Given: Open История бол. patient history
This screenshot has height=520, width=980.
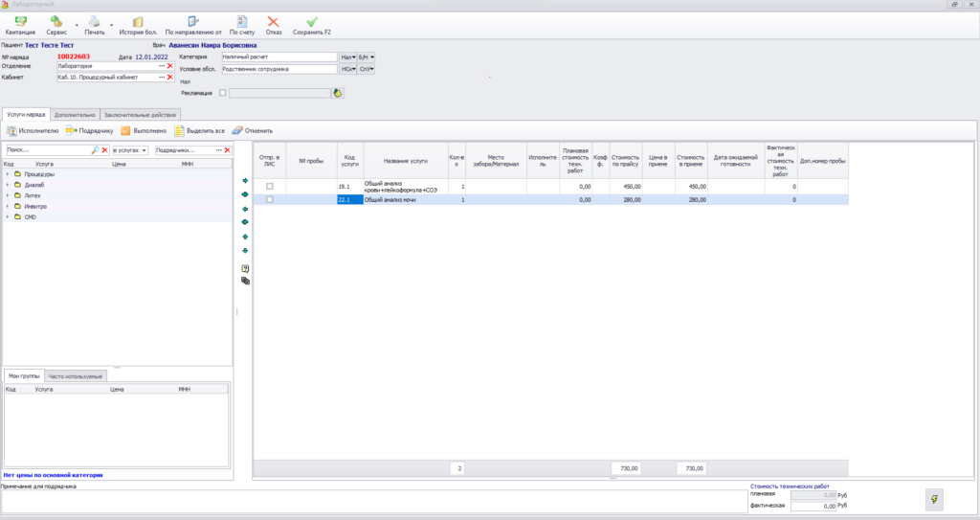Looking at the screenshot, I should (138, 22).
